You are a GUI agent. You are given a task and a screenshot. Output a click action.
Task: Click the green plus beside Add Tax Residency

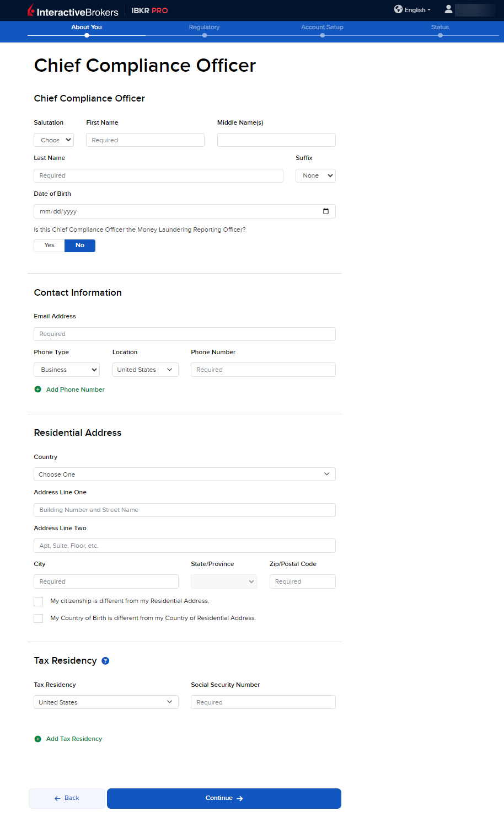pos(38,739)
